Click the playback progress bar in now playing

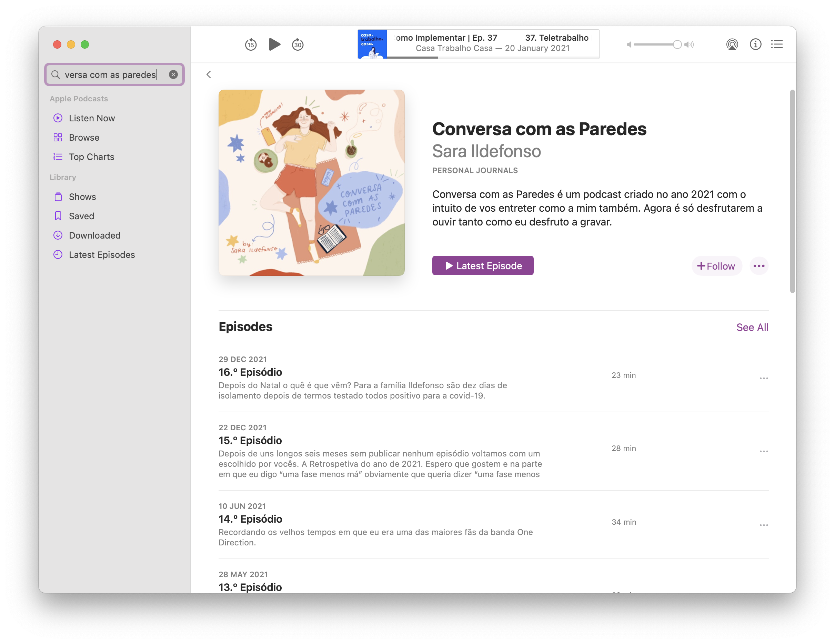click(x=493, y=57)
